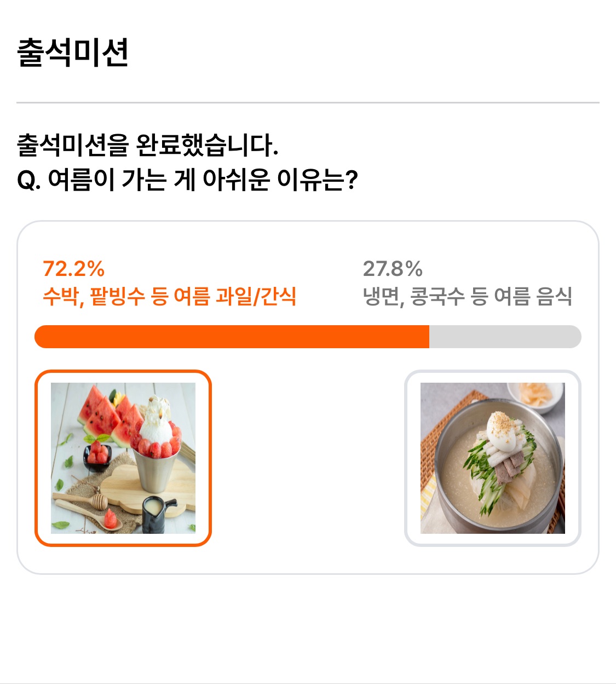Choose 냉면, 콩국수 등 여름 음식 option text
The image size is (616, 686).
468,296
